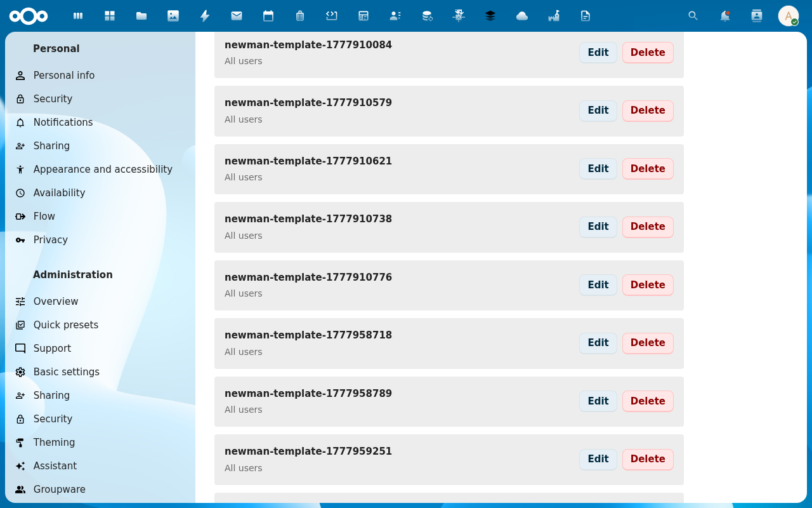Open the table layout app icon
The width and height of the screenshot is (812, 508).
(363, 16)
